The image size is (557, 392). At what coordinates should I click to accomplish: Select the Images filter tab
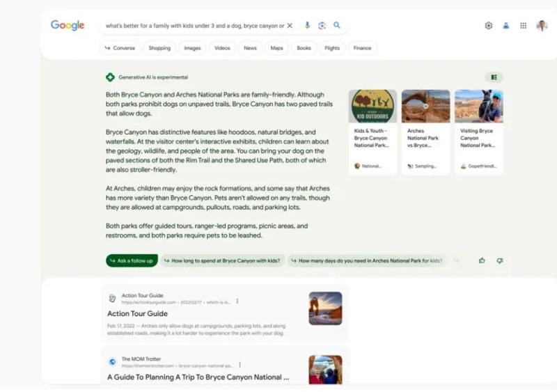click(192, 48)
